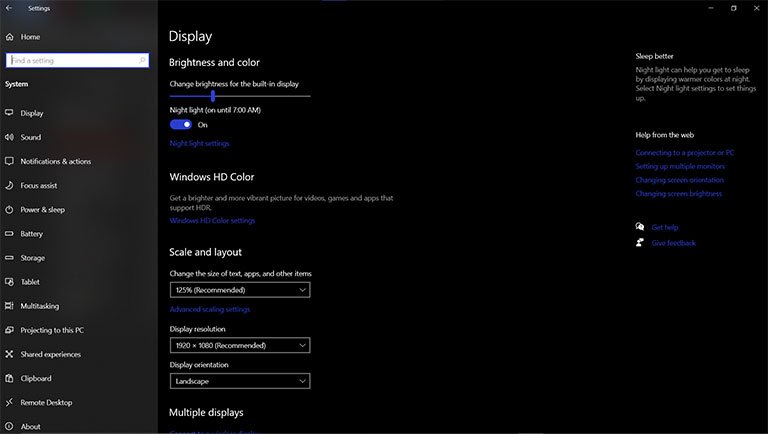The width and height of the screenshot is (768, 434).
Task: Select Home text in the sidebar
Action: pos(30,37)
